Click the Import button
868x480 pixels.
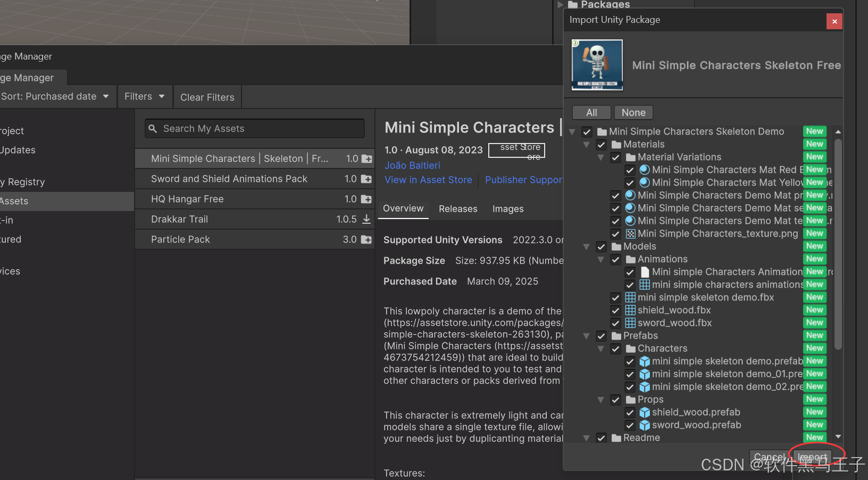[813, 457]
